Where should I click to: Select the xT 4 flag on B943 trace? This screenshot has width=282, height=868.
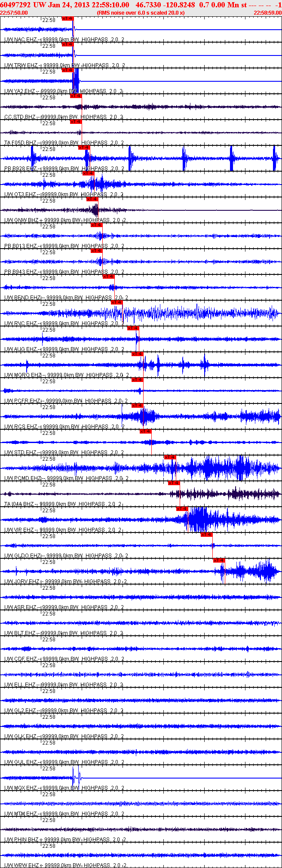click(96, 251)
